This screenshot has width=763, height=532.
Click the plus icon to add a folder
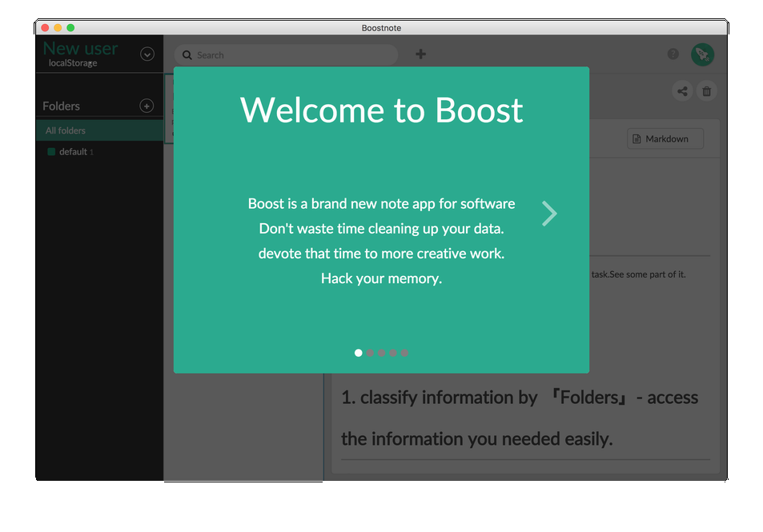pyautogui.click(x=147, y=106)
